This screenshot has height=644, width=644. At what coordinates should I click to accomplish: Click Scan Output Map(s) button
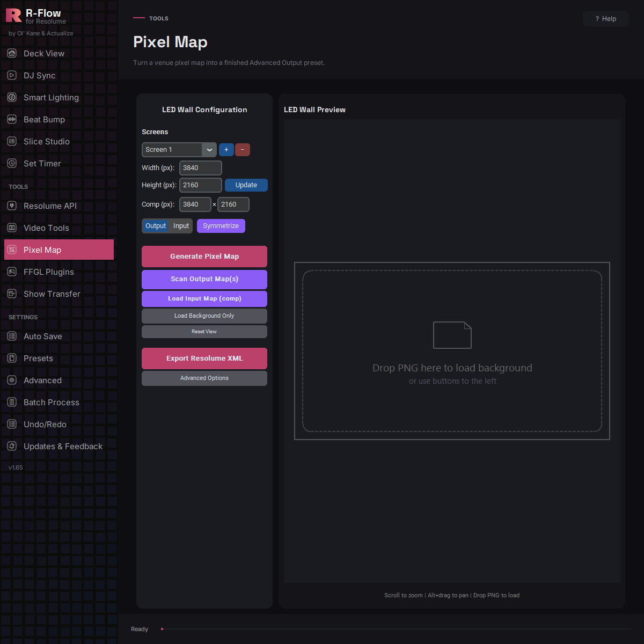click(x=204, y=279)
